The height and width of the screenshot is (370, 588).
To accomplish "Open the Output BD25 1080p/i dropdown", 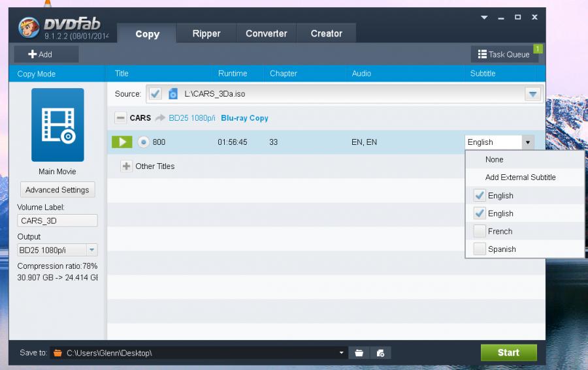I will (x=92, y=250).
